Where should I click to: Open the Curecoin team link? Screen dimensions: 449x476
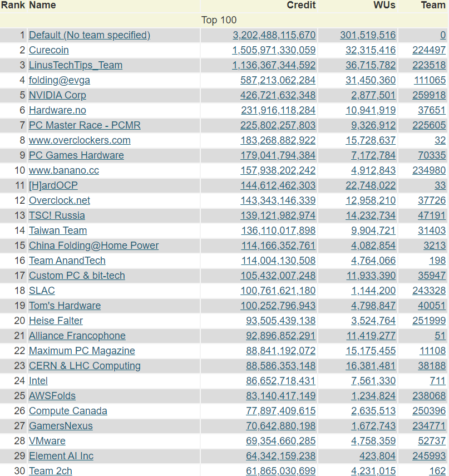point(49,50)
